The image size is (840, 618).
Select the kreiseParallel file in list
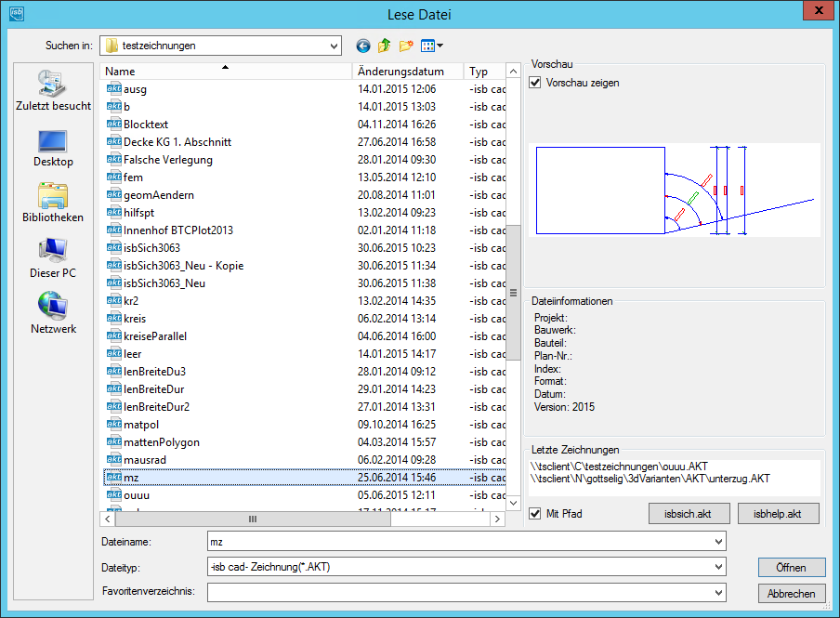[155, 335]
